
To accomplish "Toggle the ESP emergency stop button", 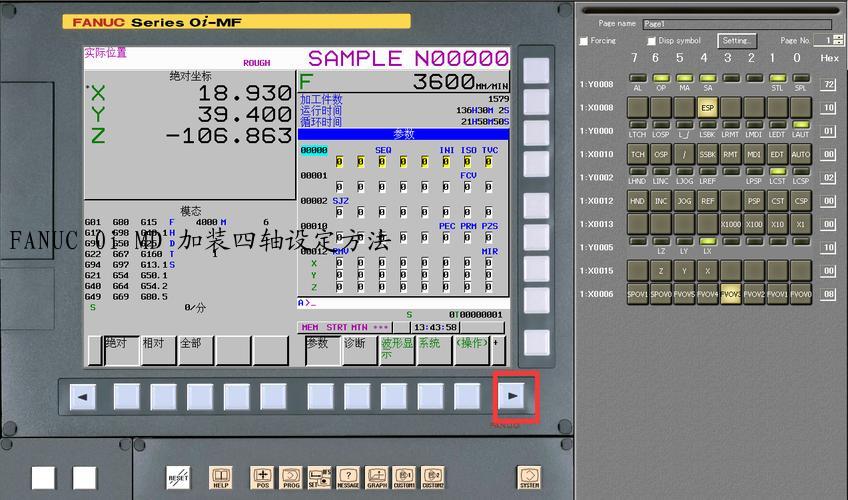I will (x=707, y=108).
